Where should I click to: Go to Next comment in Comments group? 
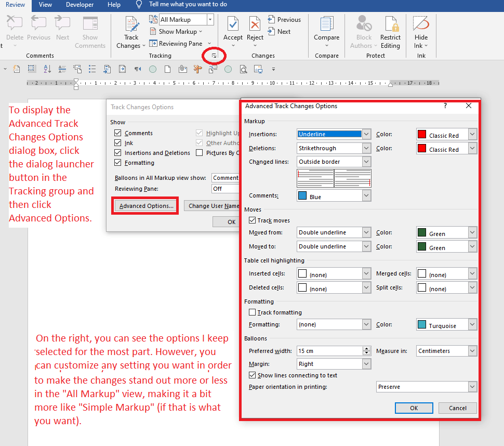click(x=62, y=23)
